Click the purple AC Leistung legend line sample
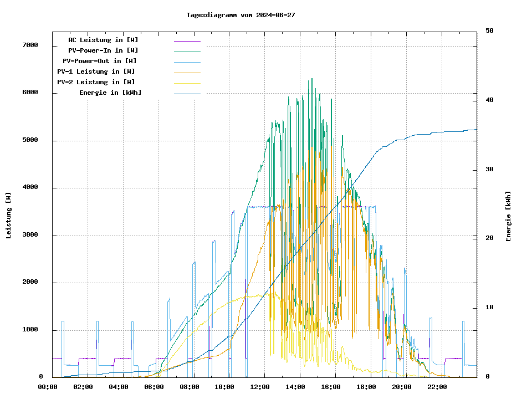The height and width of the screenshot is (399, 532). [x=187, y=41]
